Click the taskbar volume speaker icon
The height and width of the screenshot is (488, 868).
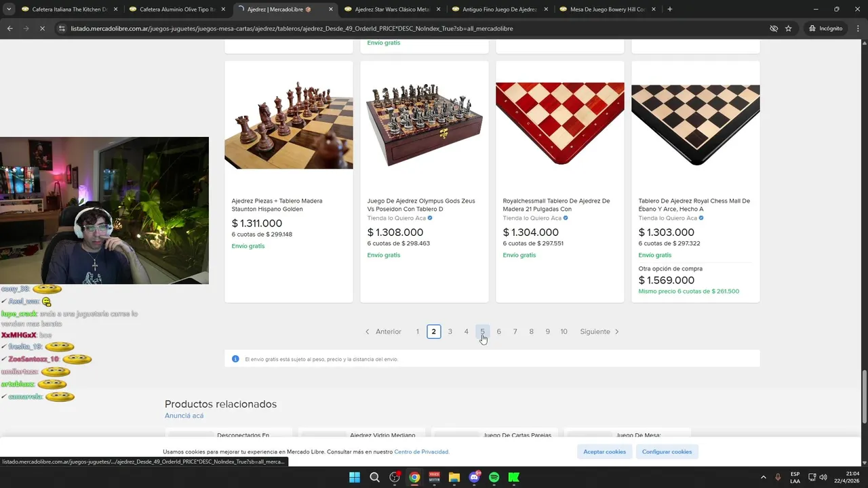(823, 477)
